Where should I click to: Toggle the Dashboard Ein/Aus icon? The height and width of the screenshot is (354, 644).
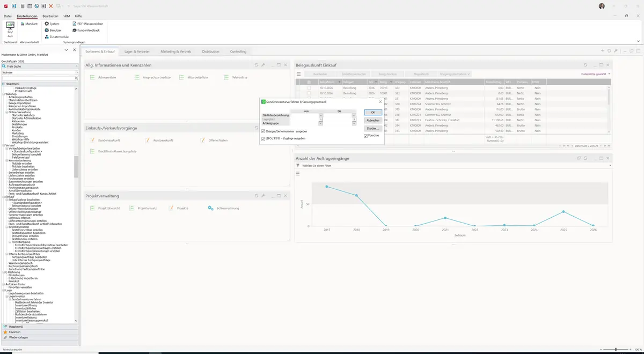pos(10,29)
